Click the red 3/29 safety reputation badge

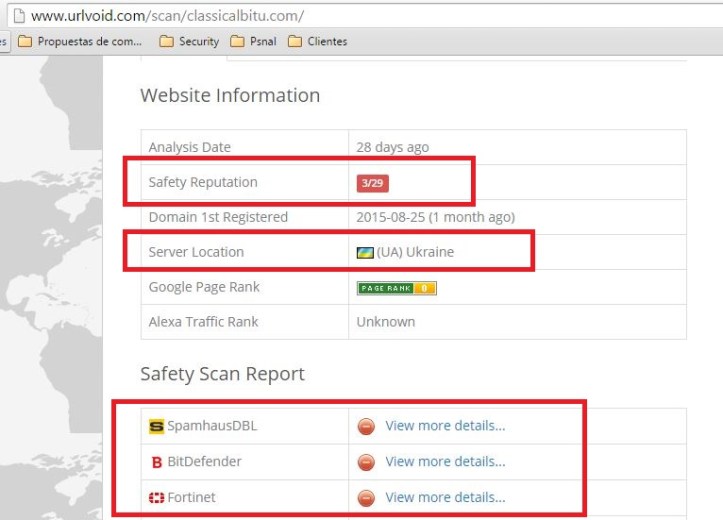tap(372, 183)
